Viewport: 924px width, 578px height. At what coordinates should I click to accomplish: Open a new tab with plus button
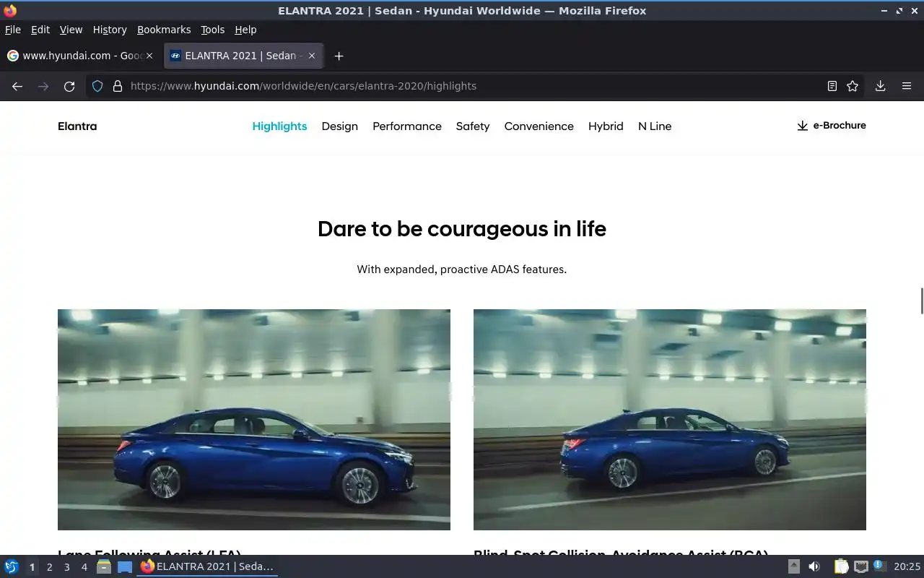[x=339, y=56]
